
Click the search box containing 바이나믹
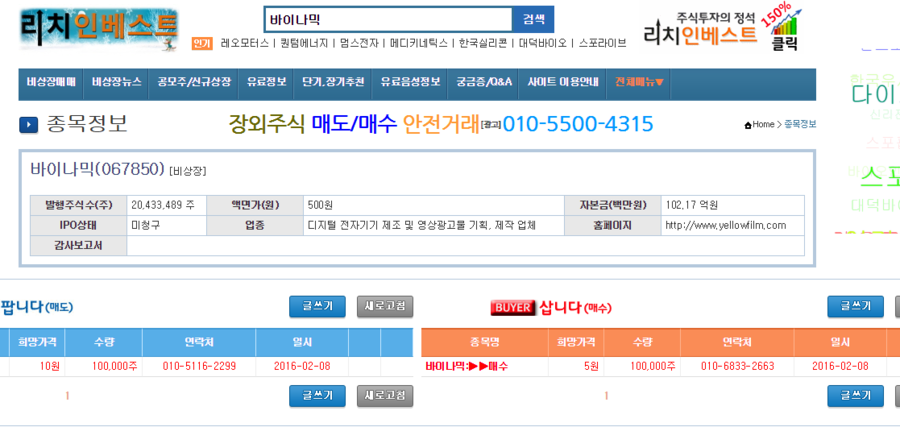[388, 20]
